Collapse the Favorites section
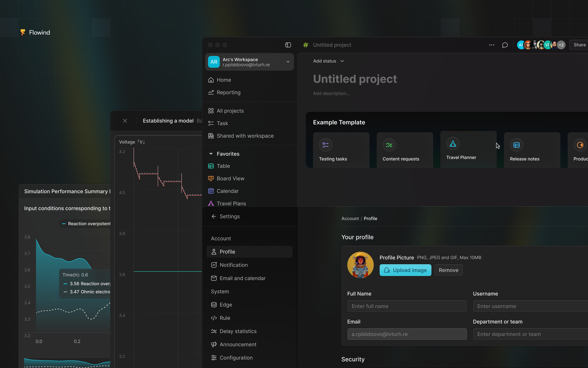This screenshot has width=588, height=368. pyautogui.click(x=211, y=154)
